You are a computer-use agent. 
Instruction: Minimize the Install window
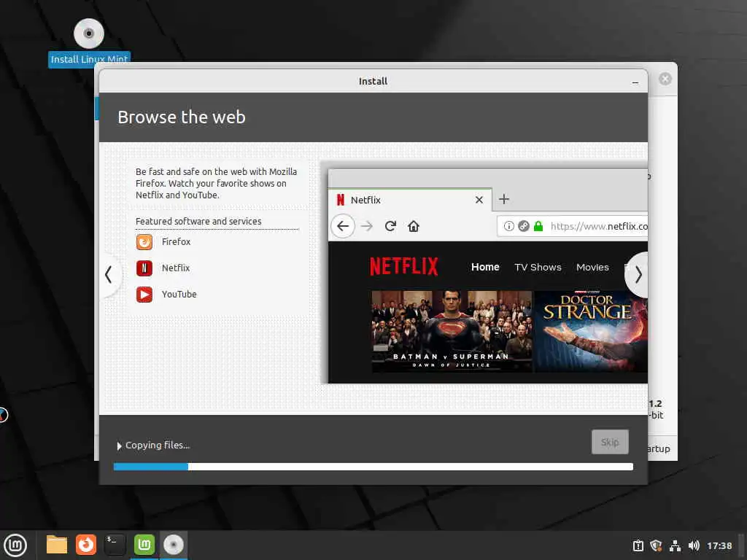(635, 82)
